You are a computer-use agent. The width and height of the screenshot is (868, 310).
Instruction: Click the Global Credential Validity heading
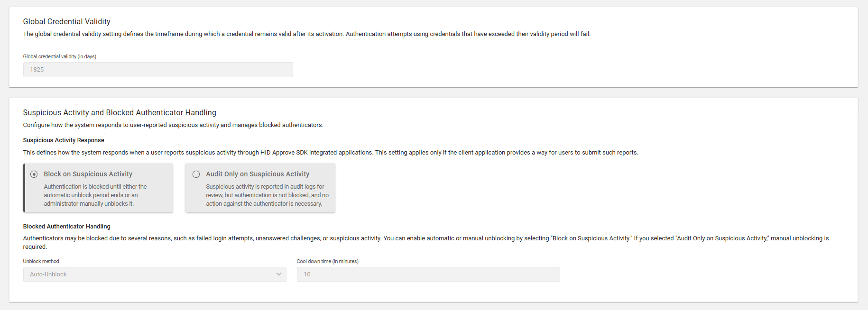tap(67, 22)
